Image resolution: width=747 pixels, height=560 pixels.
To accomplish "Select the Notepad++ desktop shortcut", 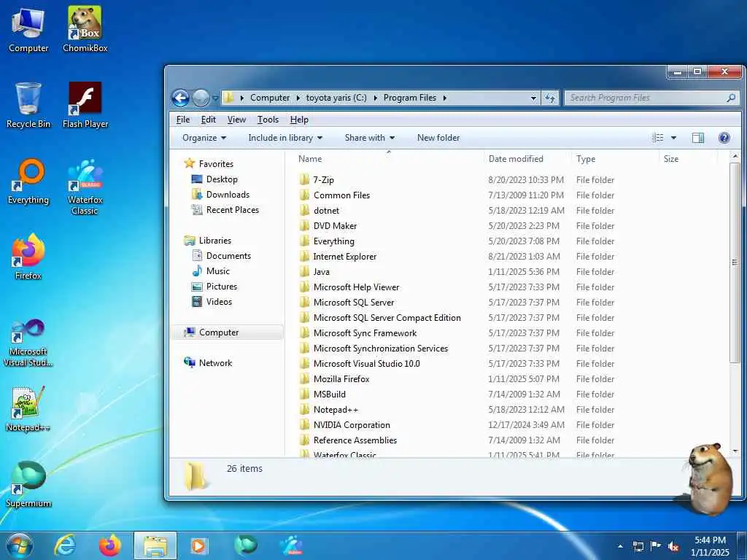I will pos(28,408).
